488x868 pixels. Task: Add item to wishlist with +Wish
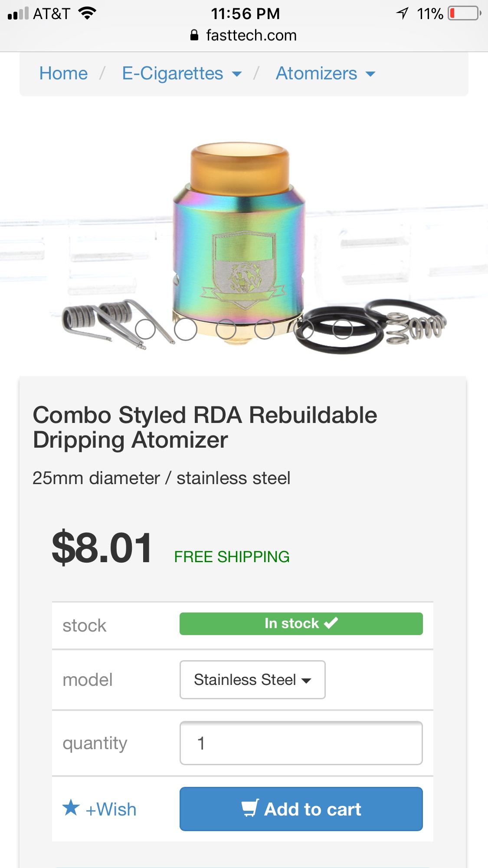111,809
